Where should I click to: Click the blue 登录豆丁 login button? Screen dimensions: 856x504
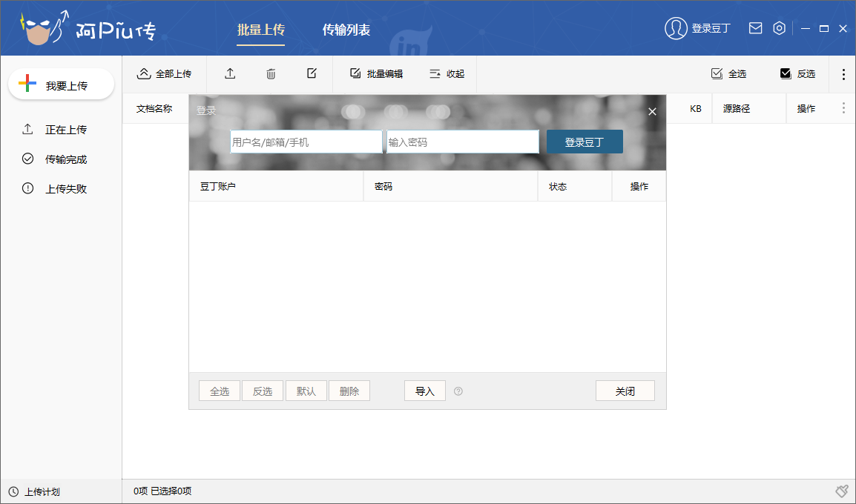pyautogui.click(x=585, y=142)
